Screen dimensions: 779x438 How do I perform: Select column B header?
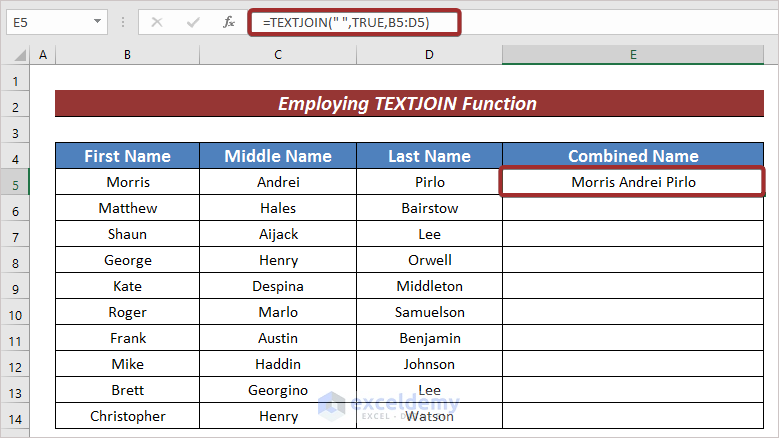pyautogui.click(x=127, y=55)
